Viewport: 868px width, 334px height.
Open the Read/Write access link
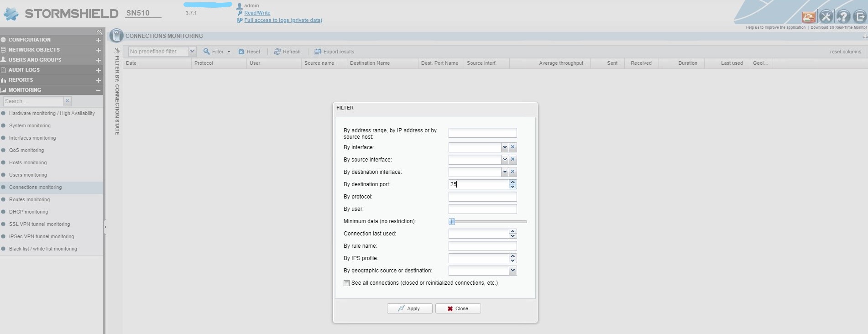257,13
